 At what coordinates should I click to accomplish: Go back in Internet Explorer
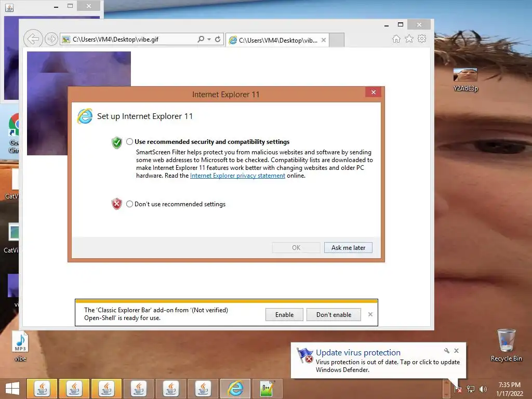coord(33,39)
